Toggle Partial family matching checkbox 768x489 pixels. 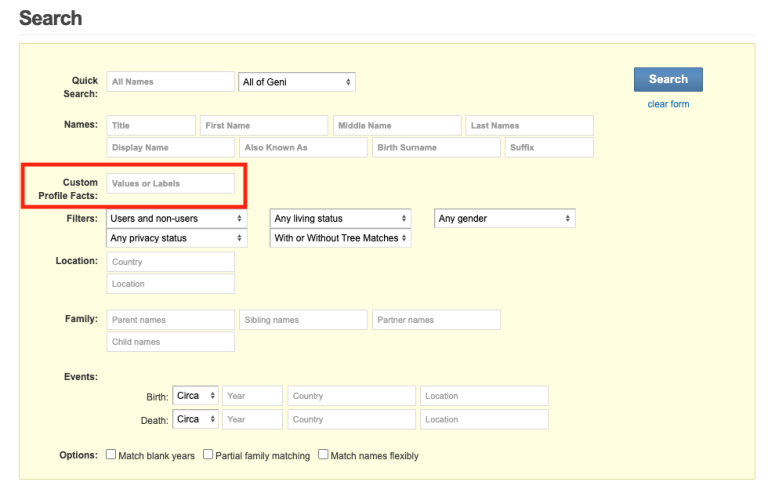pos(208,455)
